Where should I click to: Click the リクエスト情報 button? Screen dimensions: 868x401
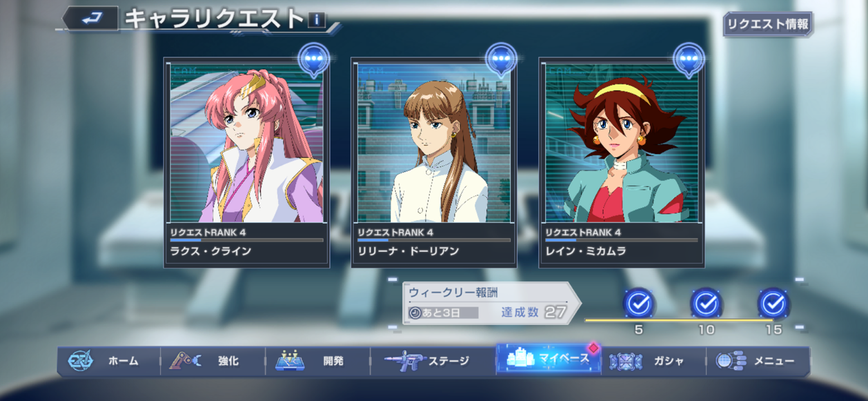click(768, 25)
